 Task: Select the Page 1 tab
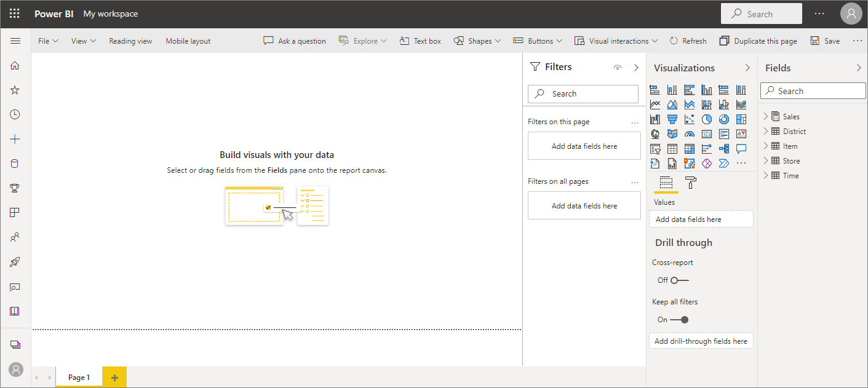point(79,377)
